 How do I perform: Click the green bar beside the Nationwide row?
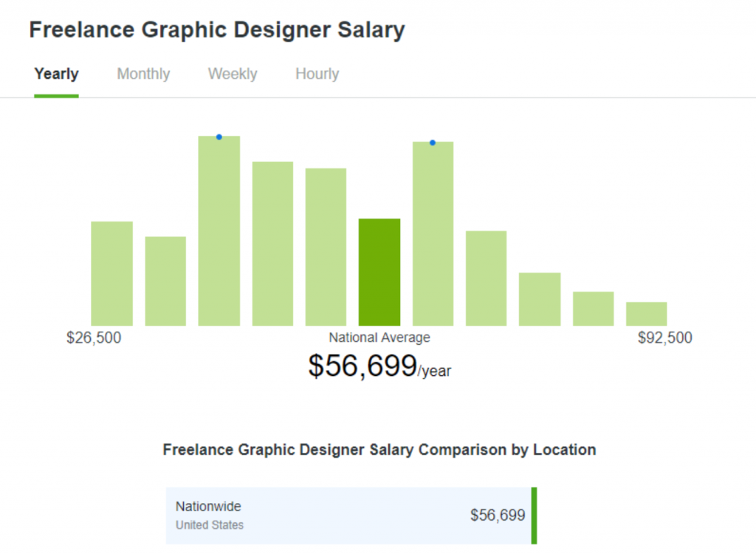click(x=533, y=515)
